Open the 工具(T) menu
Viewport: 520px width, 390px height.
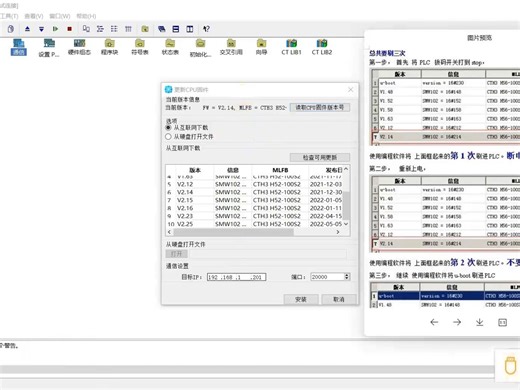[9, 16]
